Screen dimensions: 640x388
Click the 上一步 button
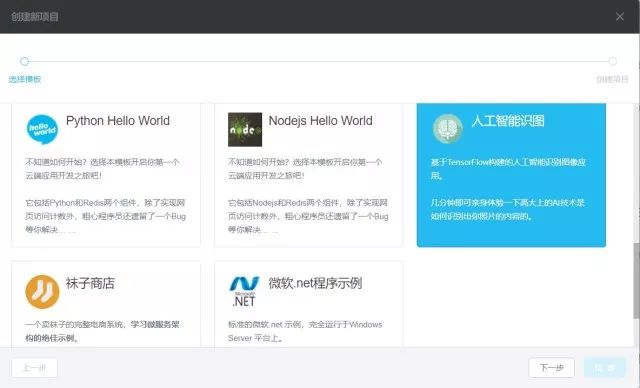point(34,368)
